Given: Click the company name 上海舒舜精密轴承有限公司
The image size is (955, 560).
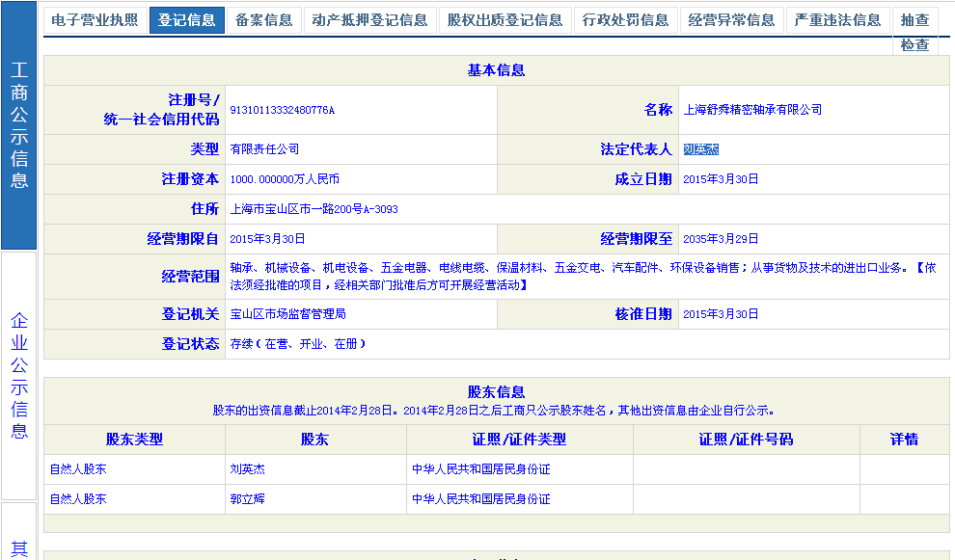Looking at the screenshot, I should [x=752, y=110].
